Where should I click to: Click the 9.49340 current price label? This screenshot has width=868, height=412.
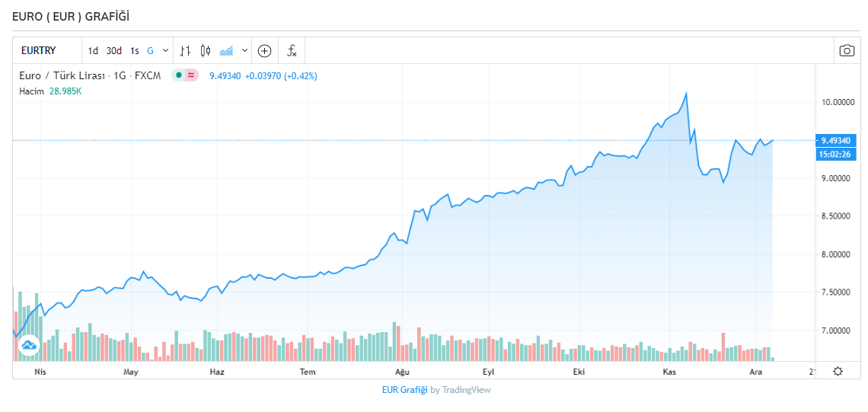point(834,140)
